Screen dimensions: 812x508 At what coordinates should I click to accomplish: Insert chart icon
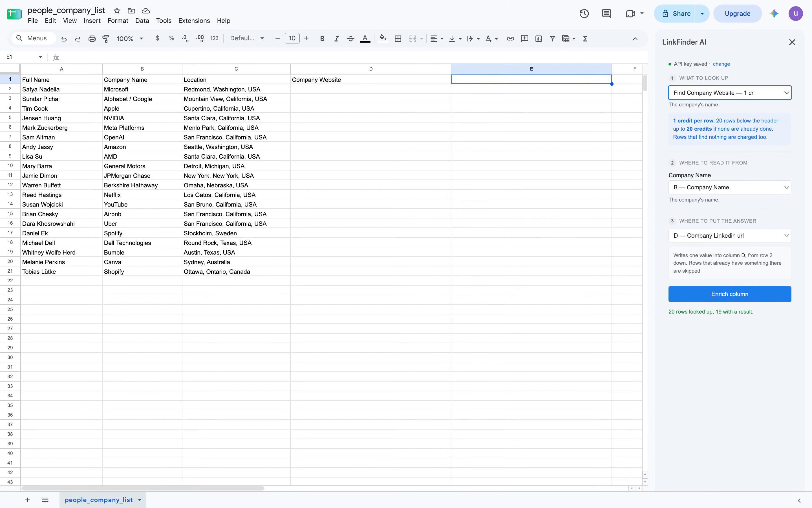539,39
